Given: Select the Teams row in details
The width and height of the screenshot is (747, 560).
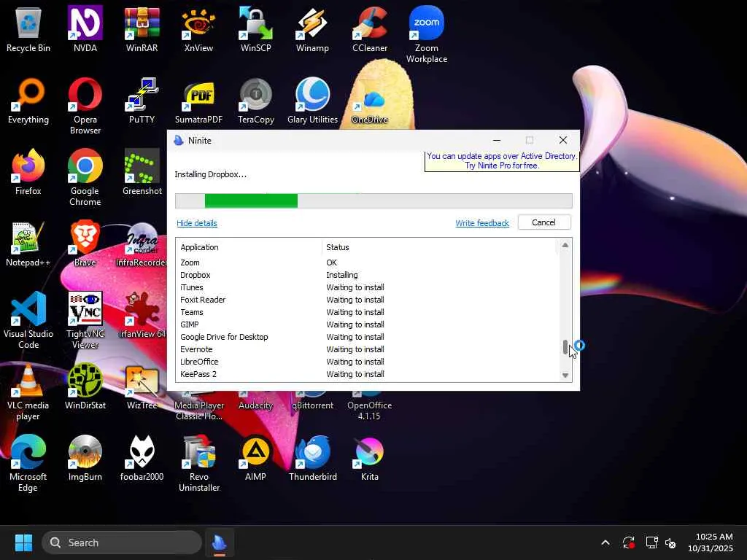Looking at the screenshot, I should pyautogui.click(x=367, y=312).
